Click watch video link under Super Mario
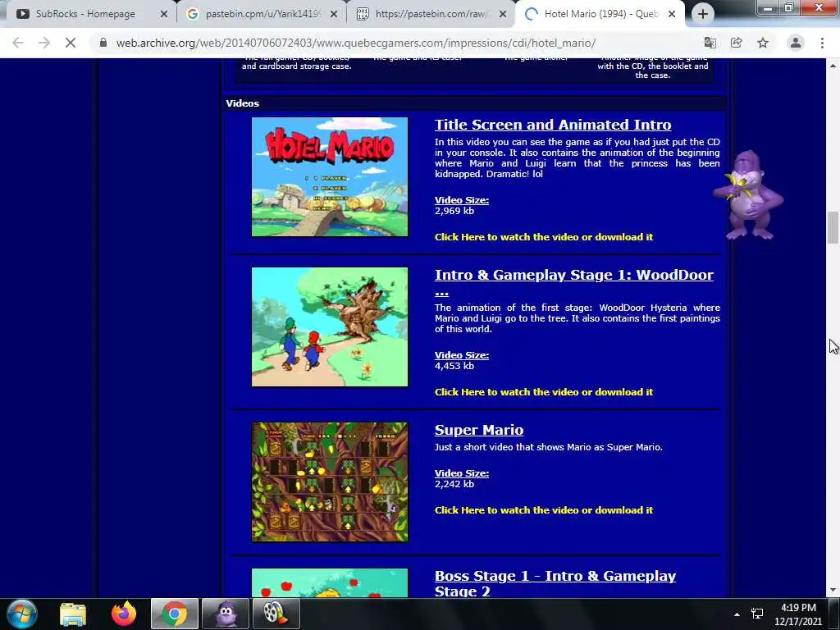This screenshot has width=840, height=630. pyautogui.click(x=544, y=510)
